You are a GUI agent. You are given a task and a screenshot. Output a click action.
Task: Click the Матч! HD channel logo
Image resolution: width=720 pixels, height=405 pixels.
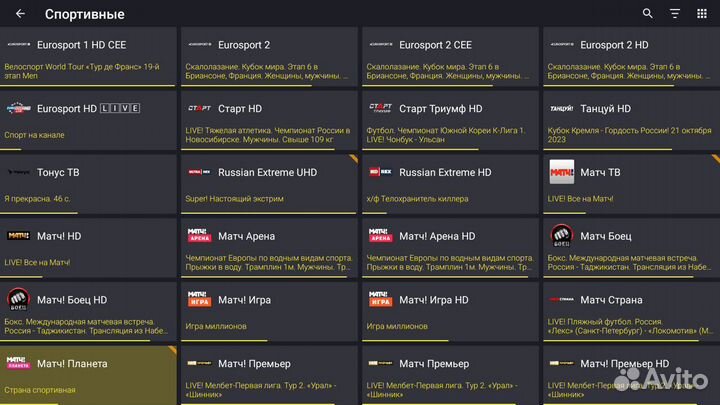(18, 236)
